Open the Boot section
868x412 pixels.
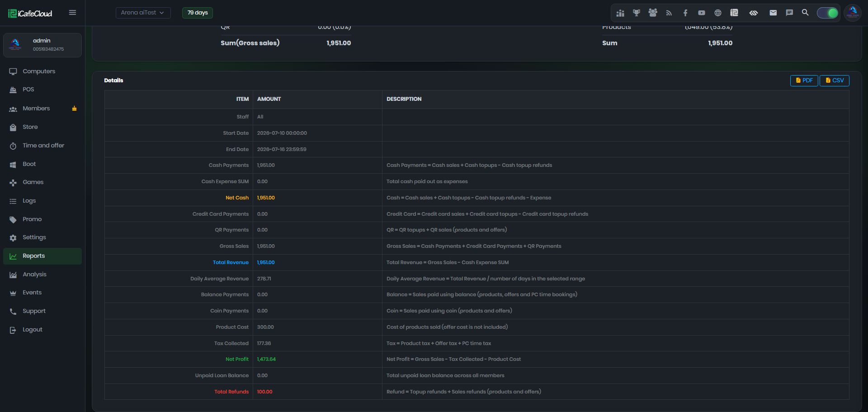click(42, 164)
